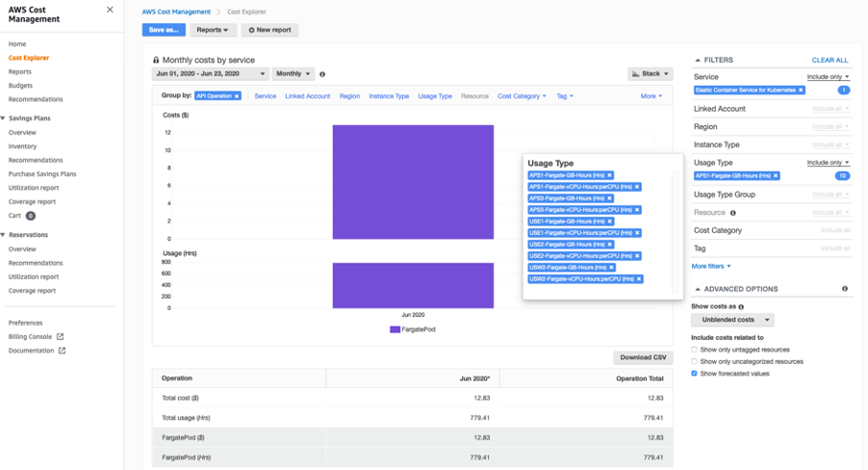This screenshot has width=868, height=470.
Task: Remove USE1-Fargate-vCPU-Hours chip in popup
Action: point(637,233)
